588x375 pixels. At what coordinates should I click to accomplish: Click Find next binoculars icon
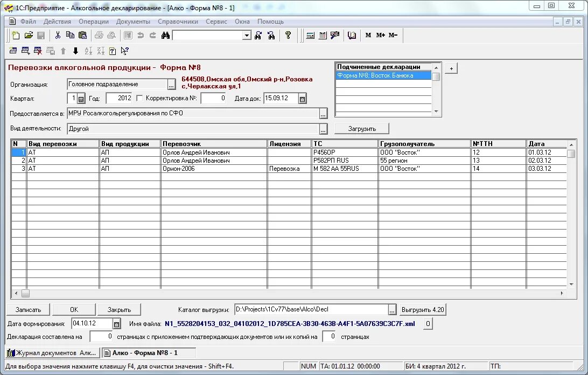(x=258, y=35)
